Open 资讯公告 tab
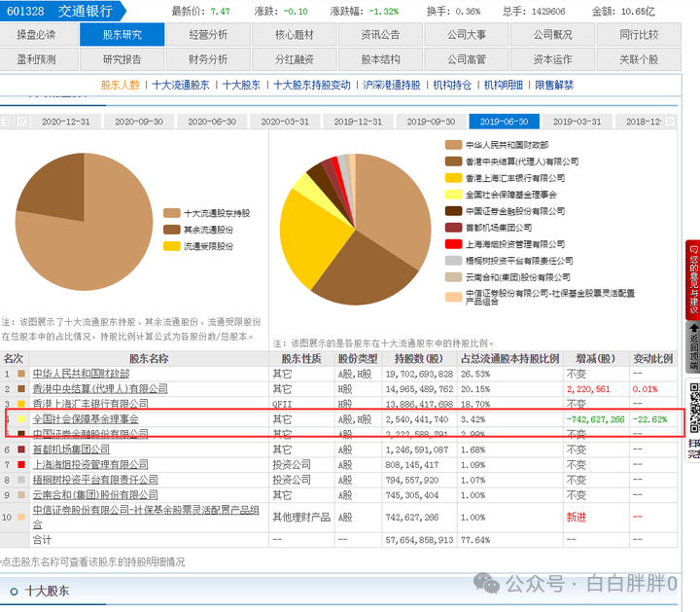 pyautogui.click(x=380, y=35)
